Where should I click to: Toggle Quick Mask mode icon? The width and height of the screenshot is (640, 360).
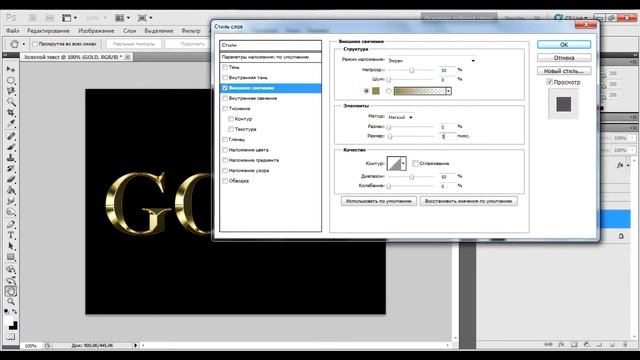coord(11,337)
